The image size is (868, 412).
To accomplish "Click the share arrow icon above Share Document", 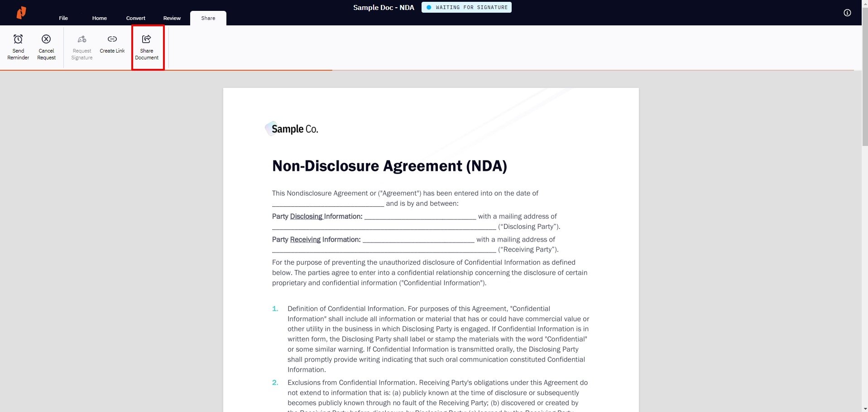I will pyautogui.click(x=147, y=39).
